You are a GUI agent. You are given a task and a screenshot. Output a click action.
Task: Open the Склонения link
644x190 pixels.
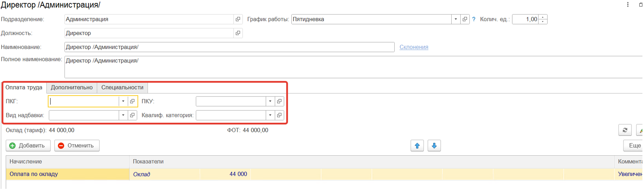pyautogui.click(x=414, y=47)
